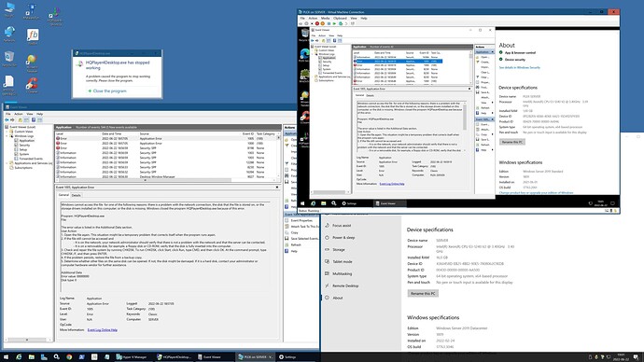Collapse Windows Logs node in host Event Viewer
This screenshot has height=362, width=644.
7,136
